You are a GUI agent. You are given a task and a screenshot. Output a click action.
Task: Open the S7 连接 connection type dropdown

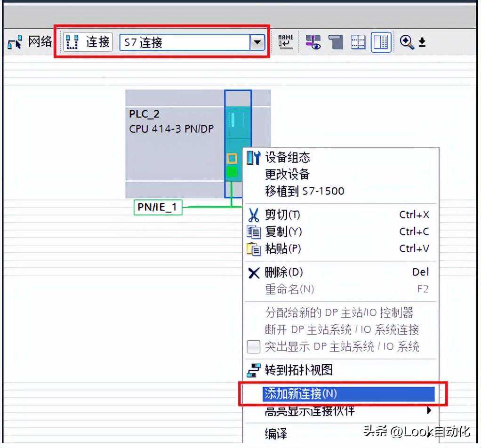[x=257, y=43]
